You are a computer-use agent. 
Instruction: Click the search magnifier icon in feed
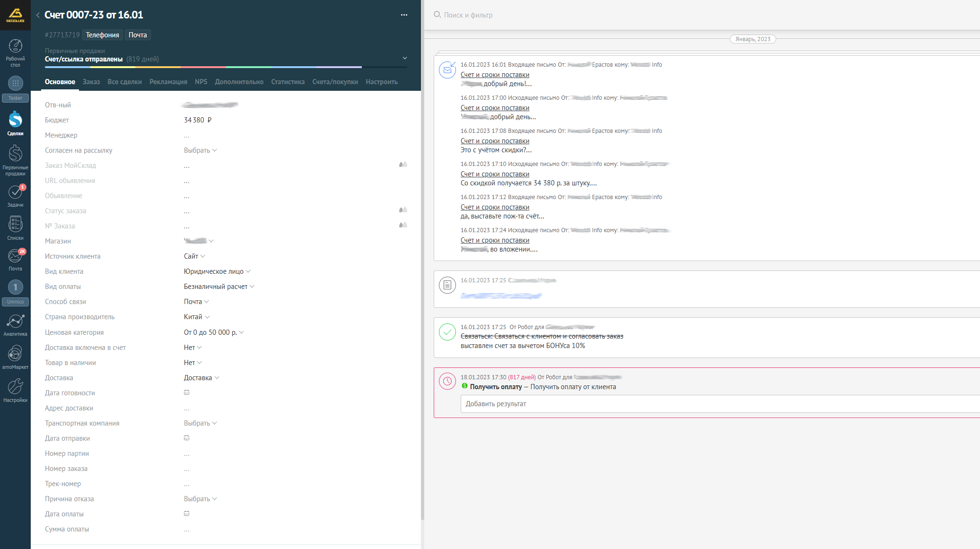[437, 15]
